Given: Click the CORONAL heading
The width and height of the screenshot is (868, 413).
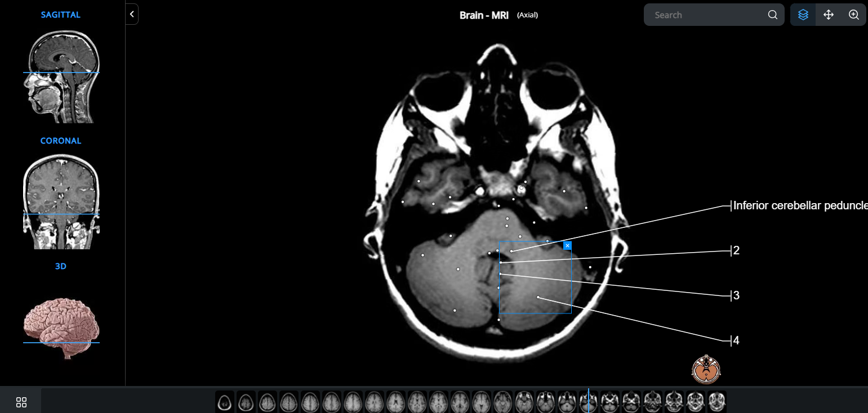Looking at the screenshot, I should [x=61, y=141].
